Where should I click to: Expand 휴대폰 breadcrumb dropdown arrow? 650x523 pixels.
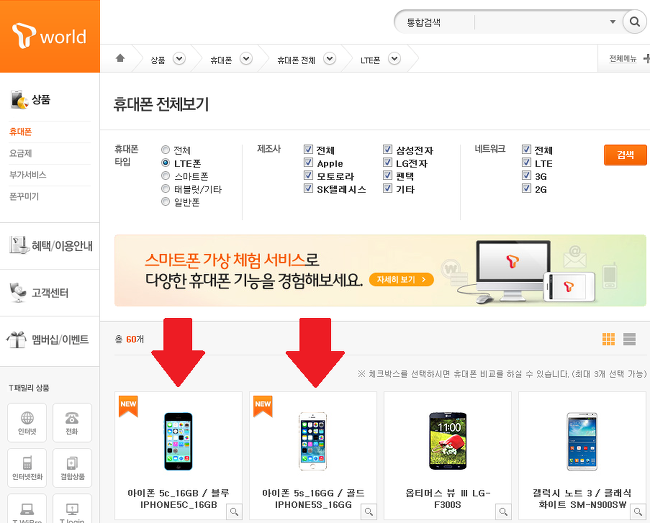[246, 59]
